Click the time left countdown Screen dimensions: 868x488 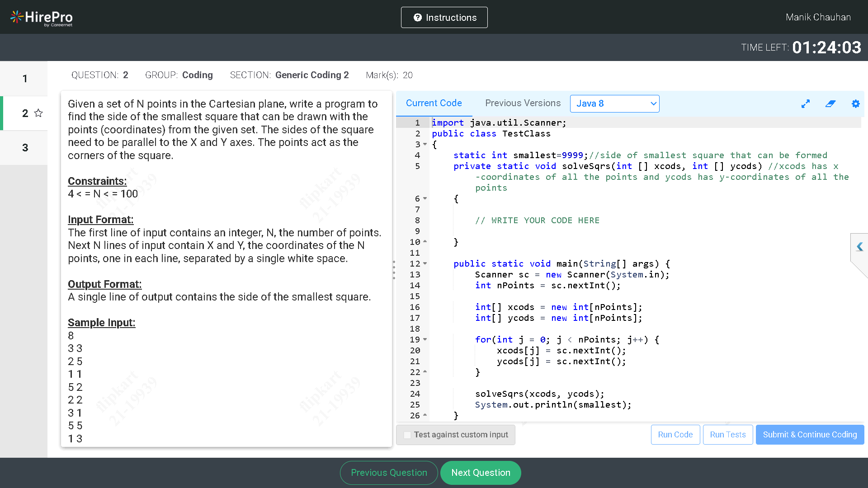pyautogui.click(x=826, y=47)
